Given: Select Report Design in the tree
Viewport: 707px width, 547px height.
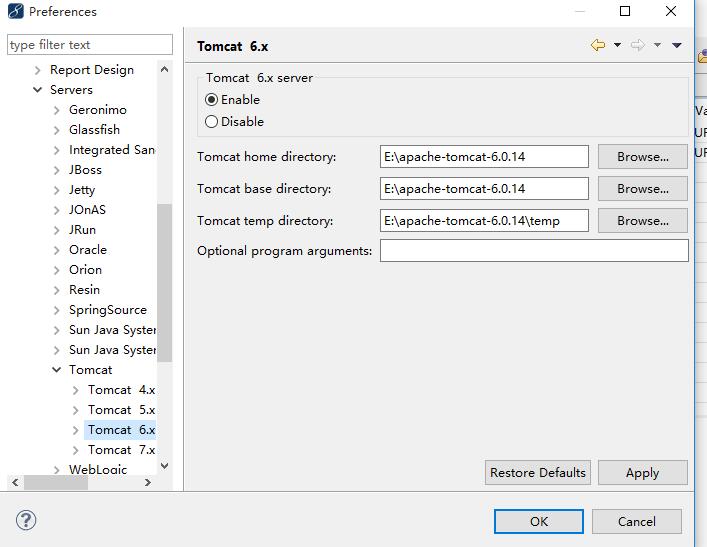Looking at the screenshot, I should coord(92,70).
